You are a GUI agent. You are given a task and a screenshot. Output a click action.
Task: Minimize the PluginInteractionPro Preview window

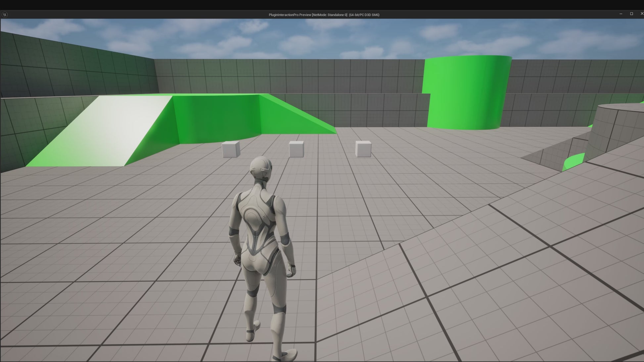click(x=621, y=14)
